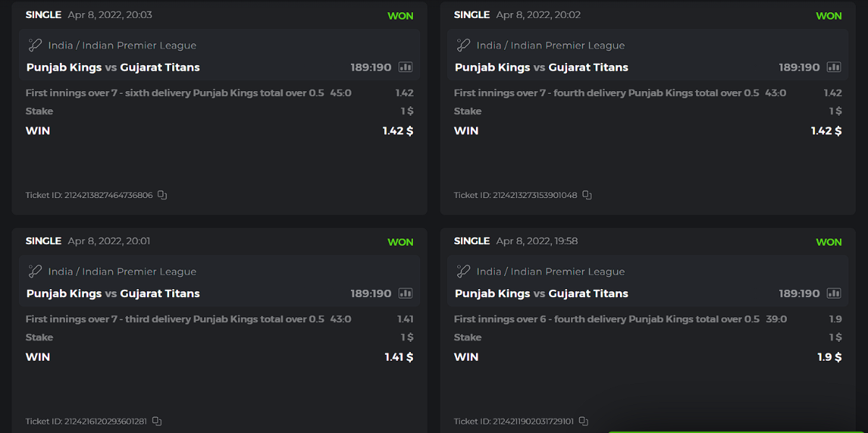The width and height of the screenshot is (868, 433).
Task: Copy ticket ID of the 19:58 bet
Action: (x=584, y=421)
